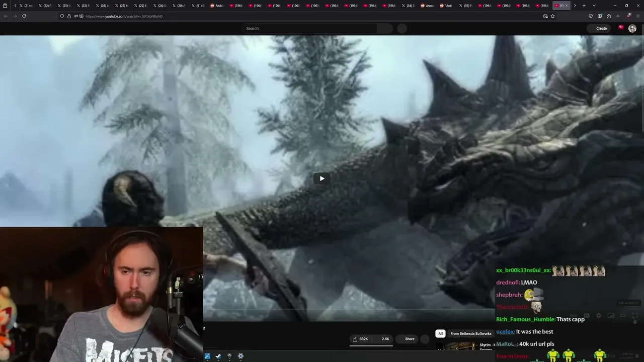Toggle full screen for the video player
Image resolution: width=644 pixels, height=362 pixels.
click(x=635, y=316)
